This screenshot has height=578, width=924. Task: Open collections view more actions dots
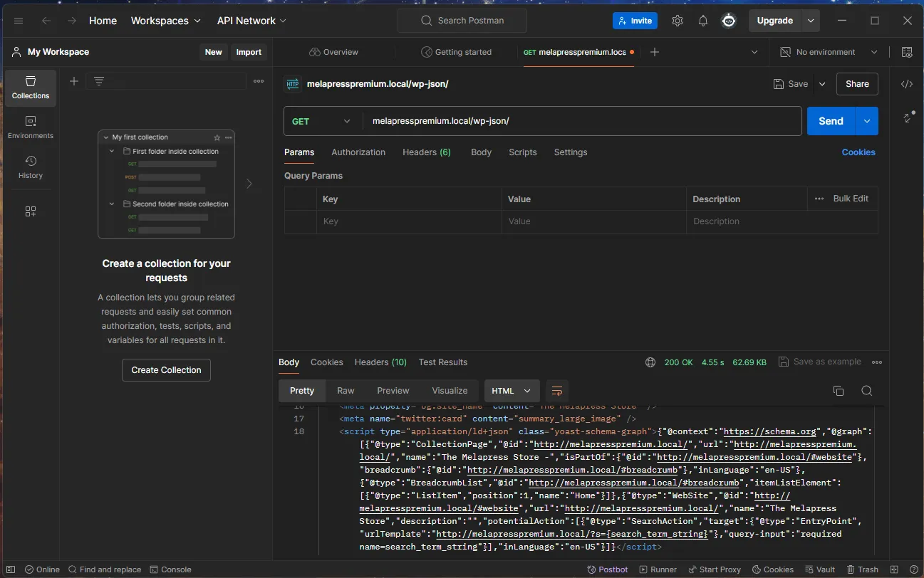pos(259,81)
